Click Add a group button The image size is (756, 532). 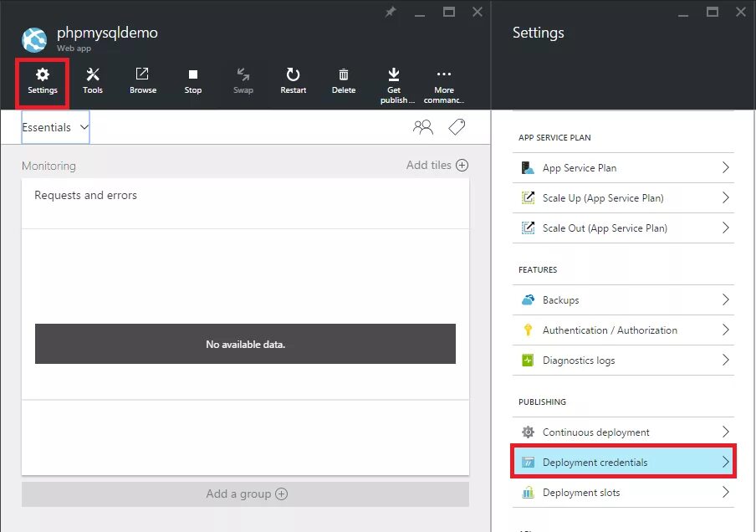pos(245,494)
